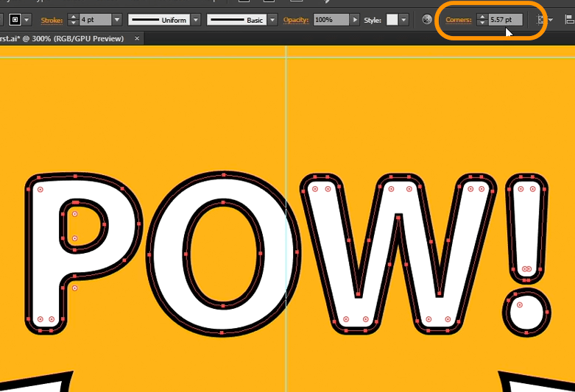Adjust the corner radius stepper arrows
575x392 pixels.
tap(481, 20)
